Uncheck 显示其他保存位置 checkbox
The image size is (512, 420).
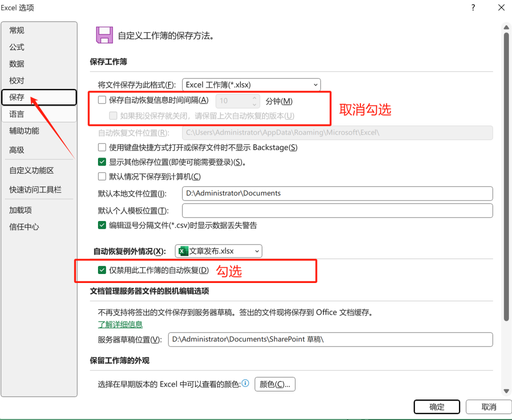point(102,162)
